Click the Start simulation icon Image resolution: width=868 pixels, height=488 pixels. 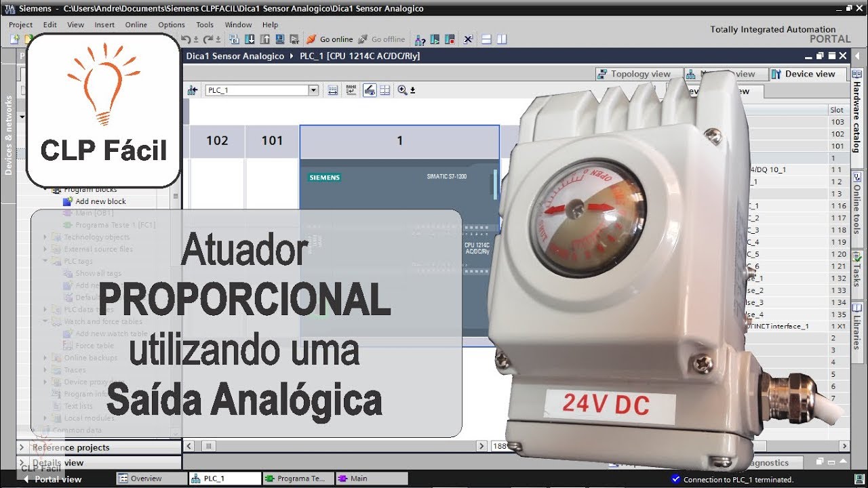click(279, 39)
